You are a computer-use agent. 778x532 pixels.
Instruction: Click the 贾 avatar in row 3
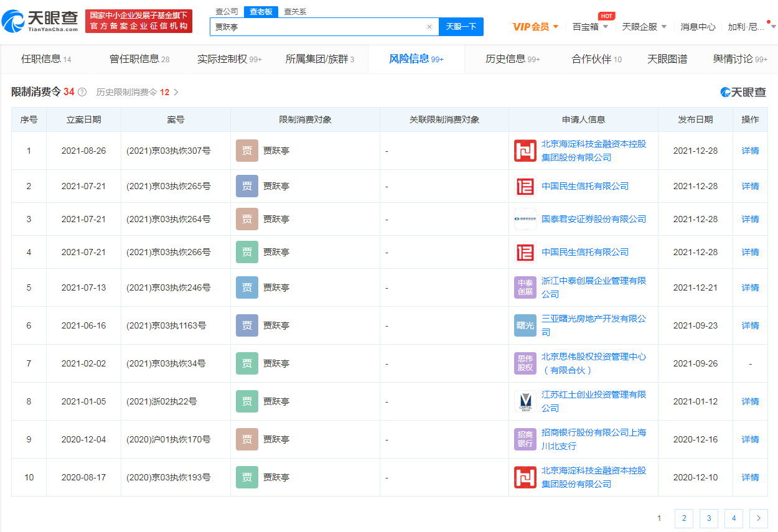(247, 219)
